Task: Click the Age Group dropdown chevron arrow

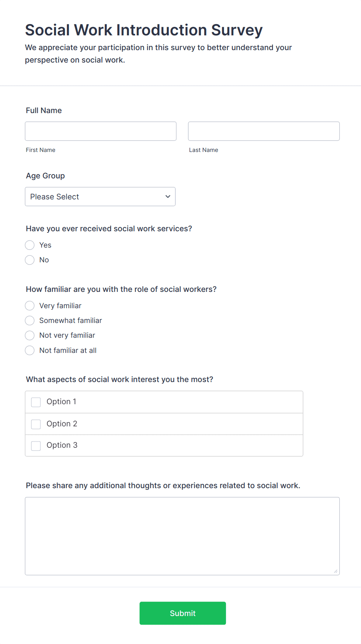Action: click(x=168, y=197)
